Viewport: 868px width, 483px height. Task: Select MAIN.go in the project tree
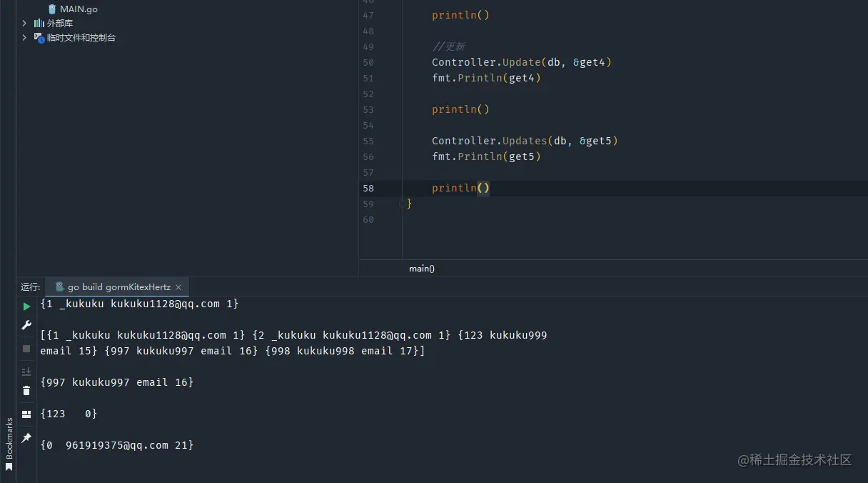coord(79,9)
